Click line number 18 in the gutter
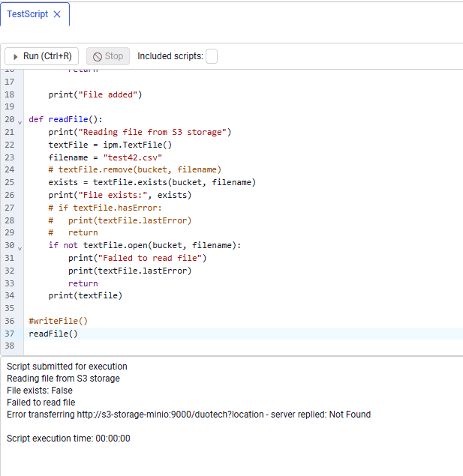The width and height of the screenshot is (463, 476). (x=10, y=94)
